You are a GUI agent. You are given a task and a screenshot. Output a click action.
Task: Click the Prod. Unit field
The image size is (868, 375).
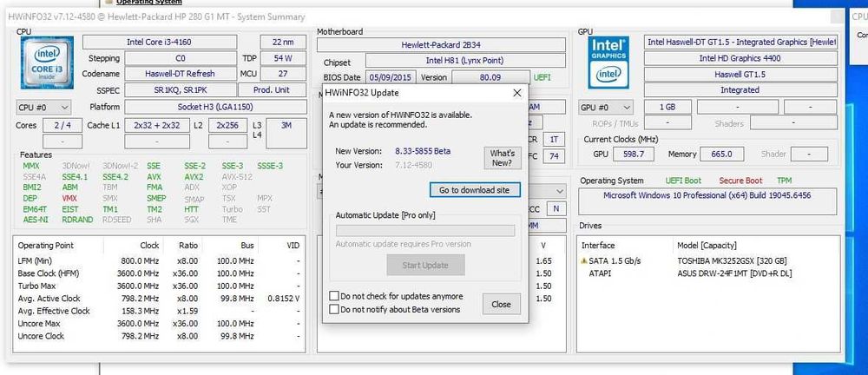click(x=272, y=89)
